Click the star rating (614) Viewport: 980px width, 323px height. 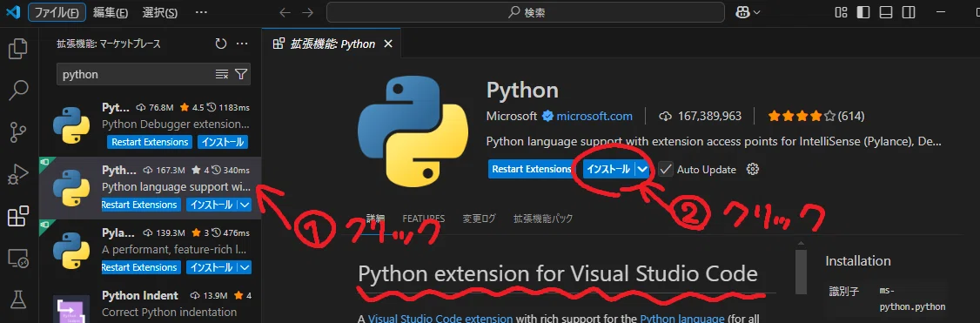tap(816, 116)
